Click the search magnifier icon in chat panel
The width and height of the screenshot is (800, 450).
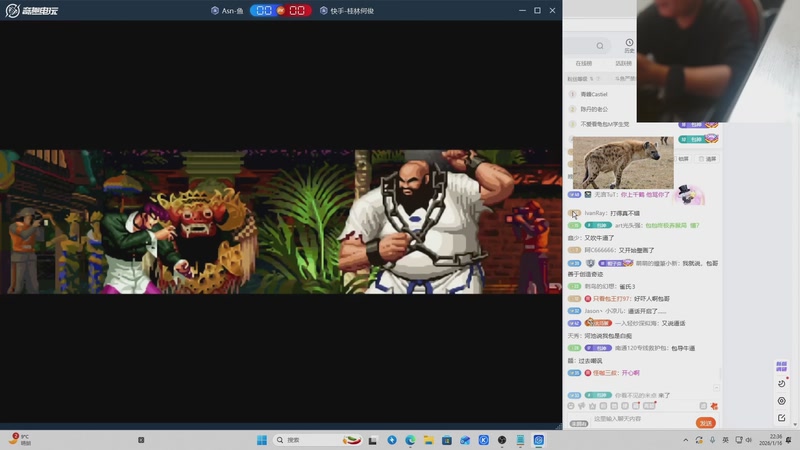point(600,46)
